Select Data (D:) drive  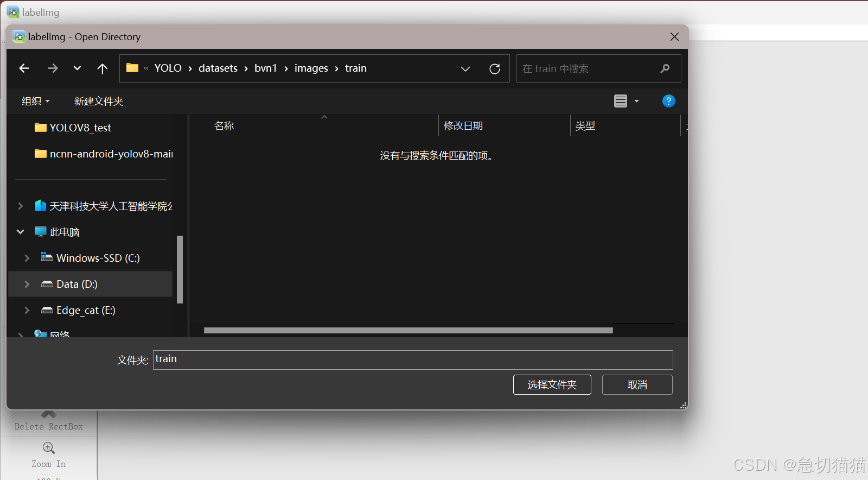[69, 284]
